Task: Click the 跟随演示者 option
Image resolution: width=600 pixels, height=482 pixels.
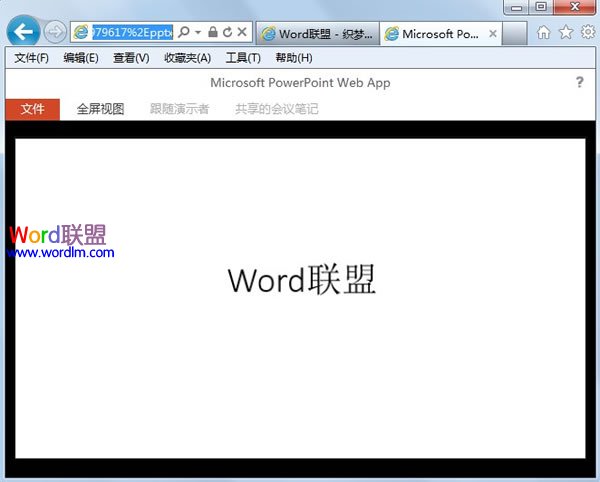Action: (x=179, y=109)
